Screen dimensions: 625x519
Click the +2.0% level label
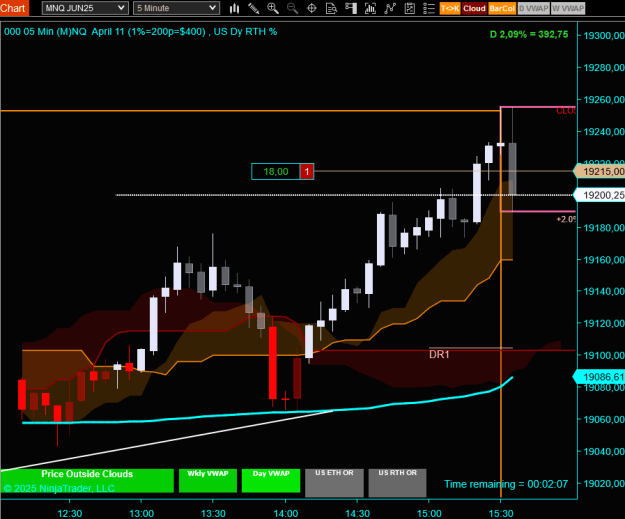tap(566, 219)
